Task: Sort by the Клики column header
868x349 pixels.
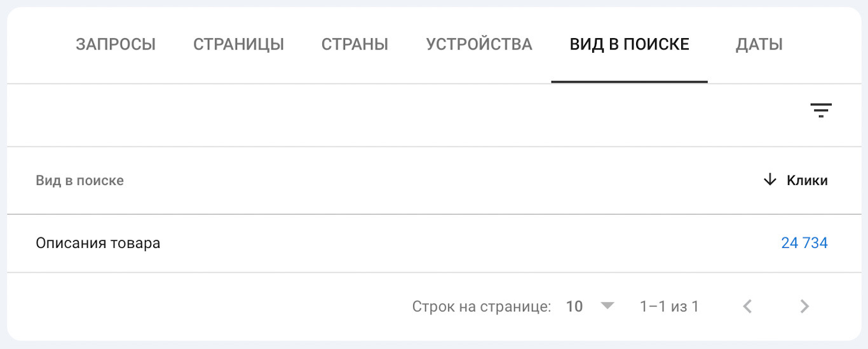Action: click(x=807, y=180)
